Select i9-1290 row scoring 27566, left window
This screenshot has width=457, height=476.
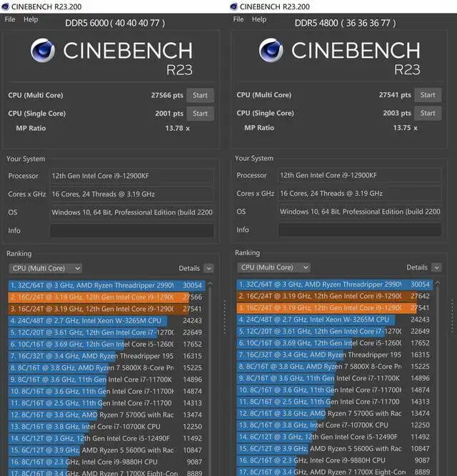pos(106,297)
